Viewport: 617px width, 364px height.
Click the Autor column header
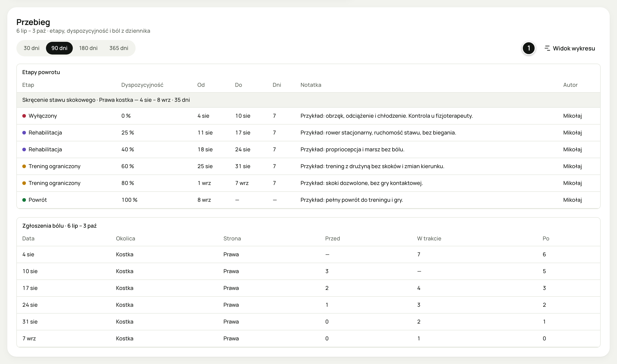point(570,85)
